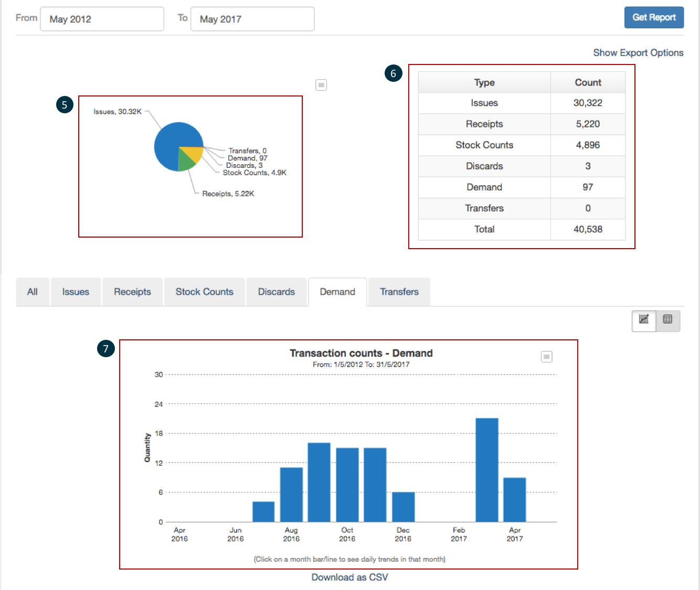This screenshot has width=700, height=590.
Task: Open the From date field May 2012
Action: pyautogui.click(x=102, y=19)
